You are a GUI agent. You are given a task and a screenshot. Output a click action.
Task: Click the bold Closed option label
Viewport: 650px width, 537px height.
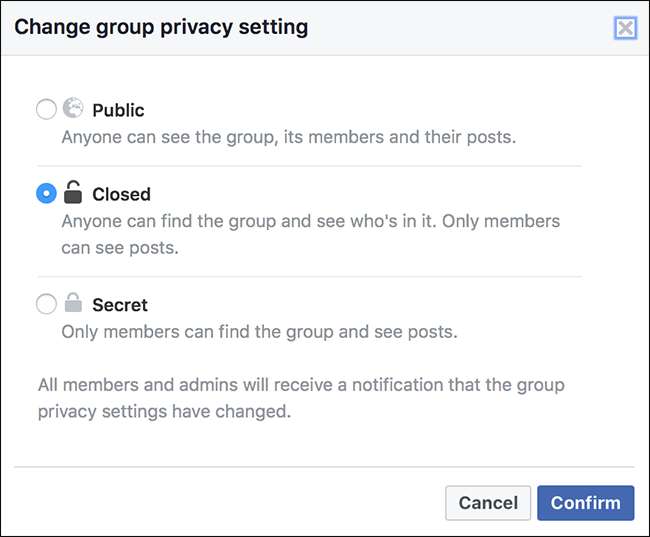point(121,194)
